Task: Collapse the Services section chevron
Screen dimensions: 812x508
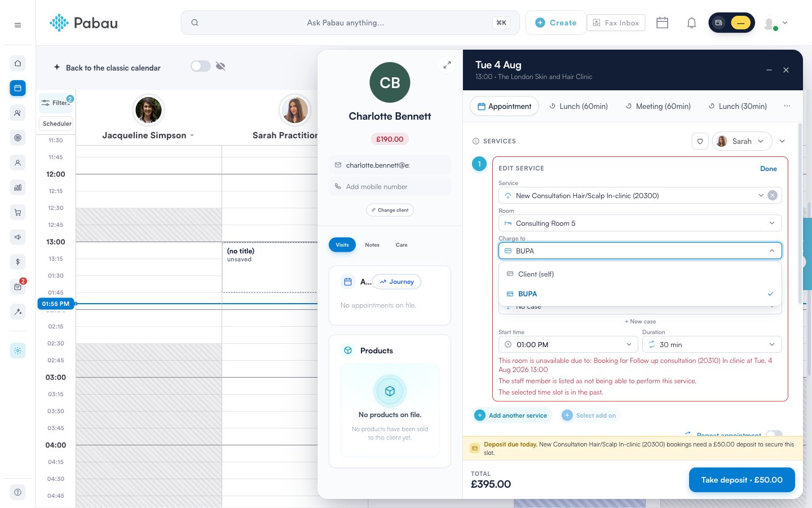Action: pyautogui.click(x=782, y=141)
